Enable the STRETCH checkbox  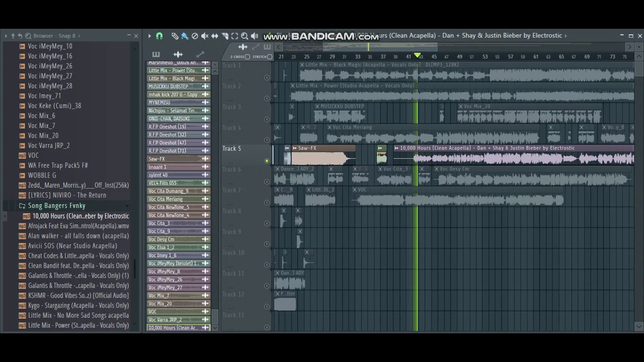[270, 57]
